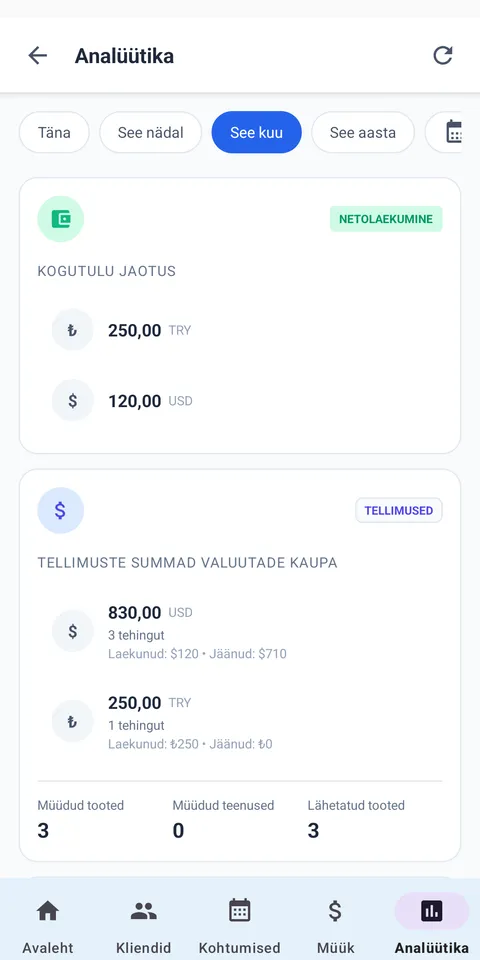
Task: Open the Kohtumised calendar tab
Action: [240, 924]
